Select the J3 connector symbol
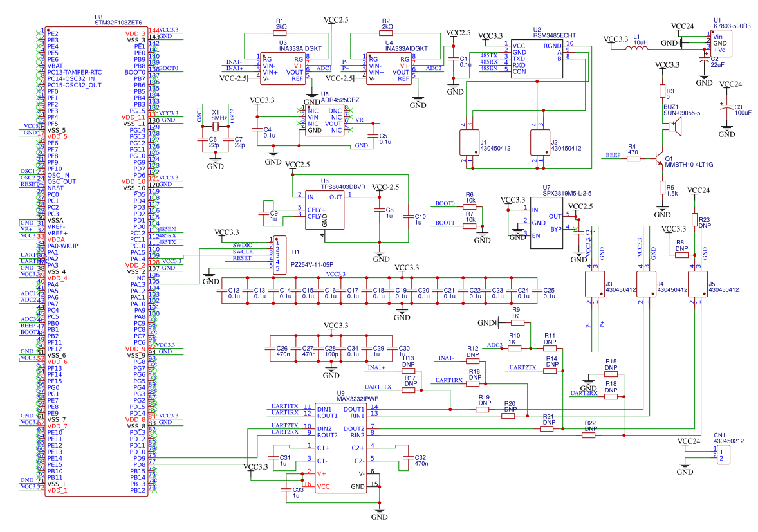The width and height of the screenshot is (758, 532). 595,284
